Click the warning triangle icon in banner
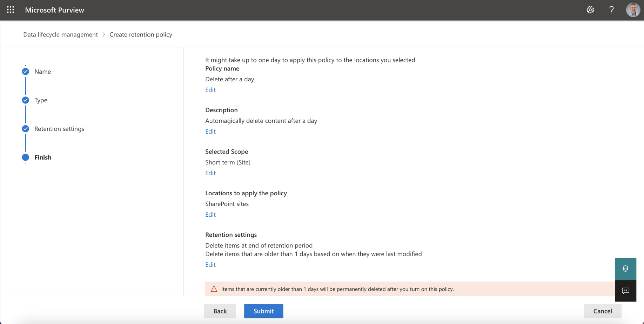 [214, 289]
